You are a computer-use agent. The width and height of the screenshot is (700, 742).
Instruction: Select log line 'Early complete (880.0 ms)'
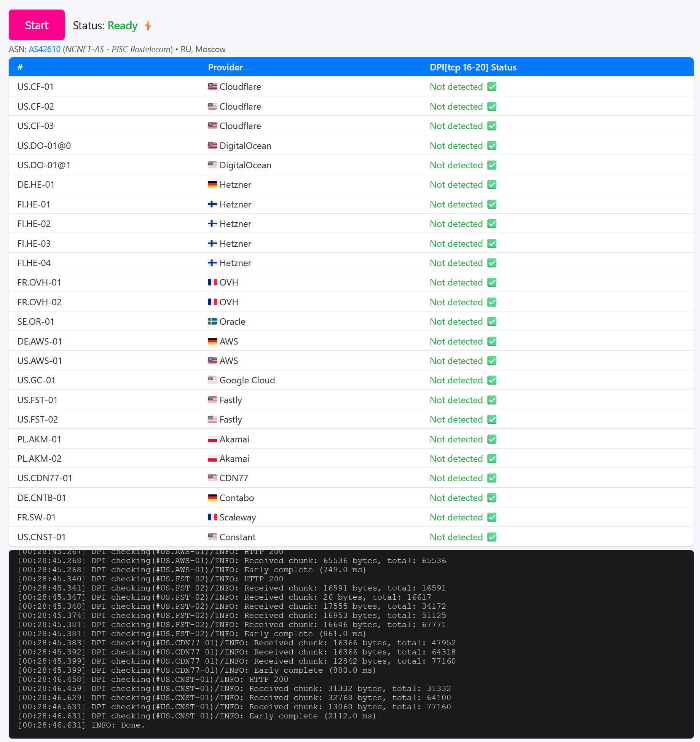pyautogui.click(x=198, y=670)
